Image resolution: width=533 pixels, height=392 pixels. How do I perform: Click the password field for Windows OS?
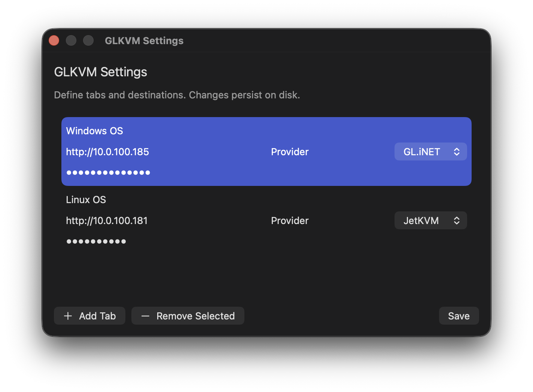click(x=108, y=172)
